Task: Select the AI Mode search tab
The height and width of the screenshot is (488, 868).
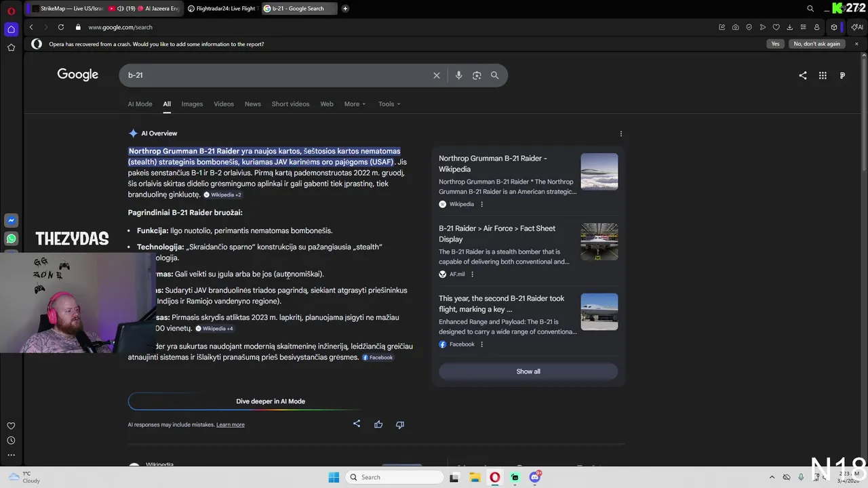Action: [140, 104]
